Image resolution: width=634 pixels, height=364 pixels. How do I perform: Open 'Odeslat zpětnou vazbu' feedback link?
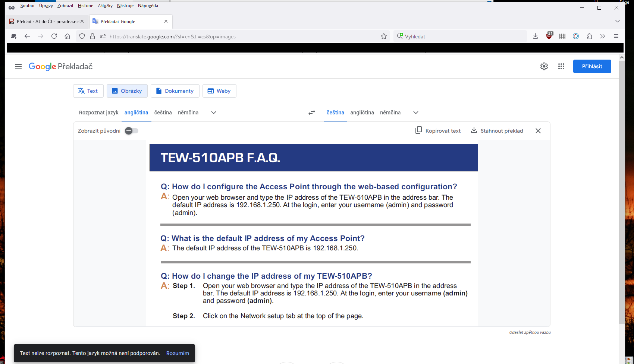pyautogui.click(x=530, y=332)
